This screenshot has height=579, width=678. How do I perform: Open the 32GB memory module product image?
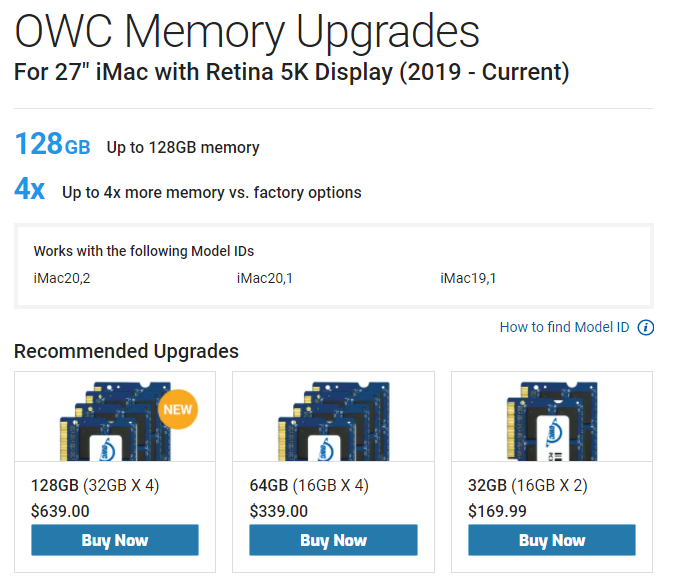point(550,418)
